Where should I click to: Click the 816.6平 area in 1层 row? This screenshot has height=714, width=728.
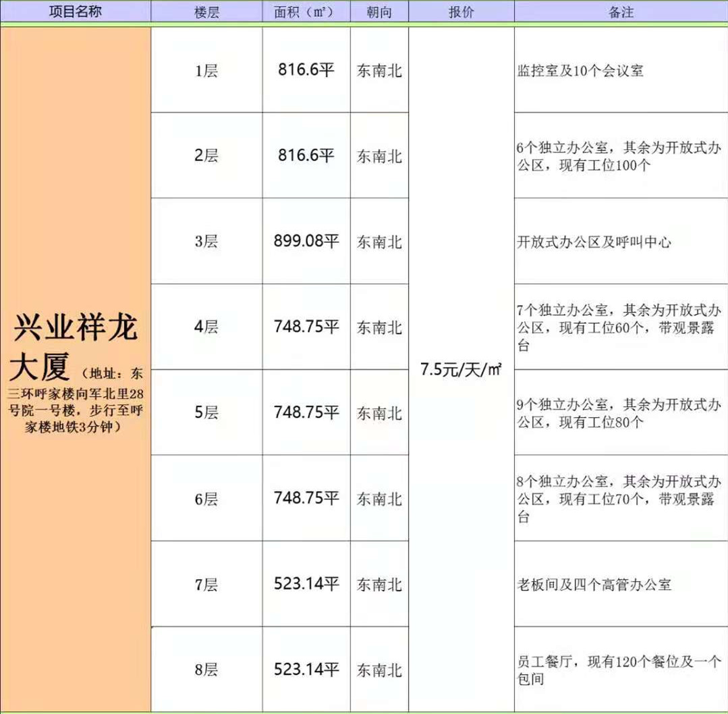point(306,70)
